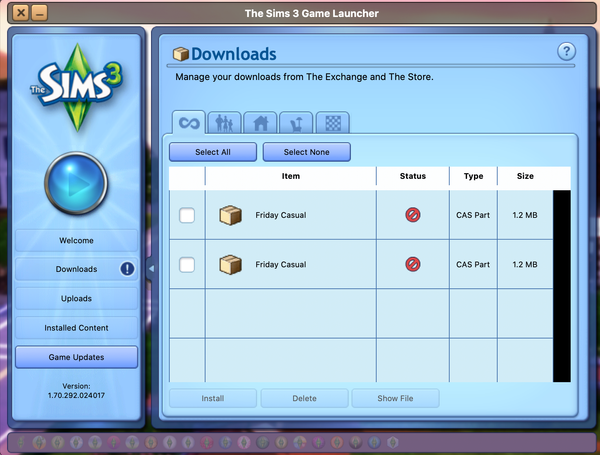The image size is (600, 455).
Task: Click the Downloads exclamation alert badge
Action: pos(127,269)
